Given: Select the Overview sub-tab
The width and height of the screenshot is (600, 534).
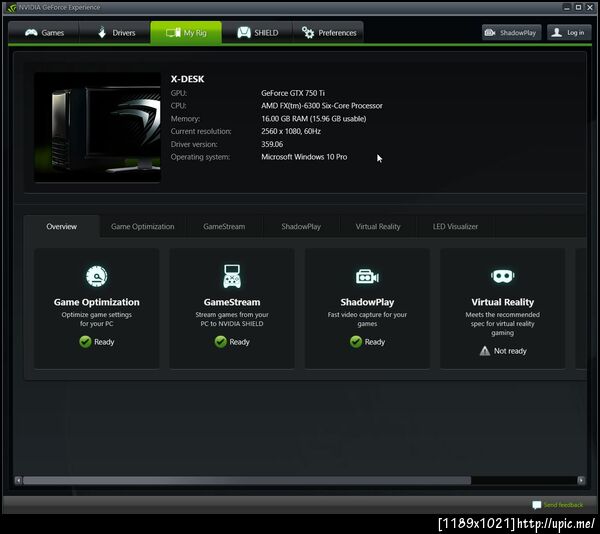Looking at the screenshot, I should click(x=62, y=226).
